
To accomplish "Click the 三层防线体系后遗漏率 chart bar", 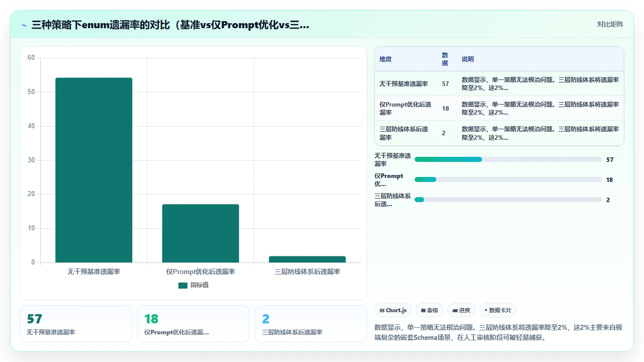I will tap(307, 259).
